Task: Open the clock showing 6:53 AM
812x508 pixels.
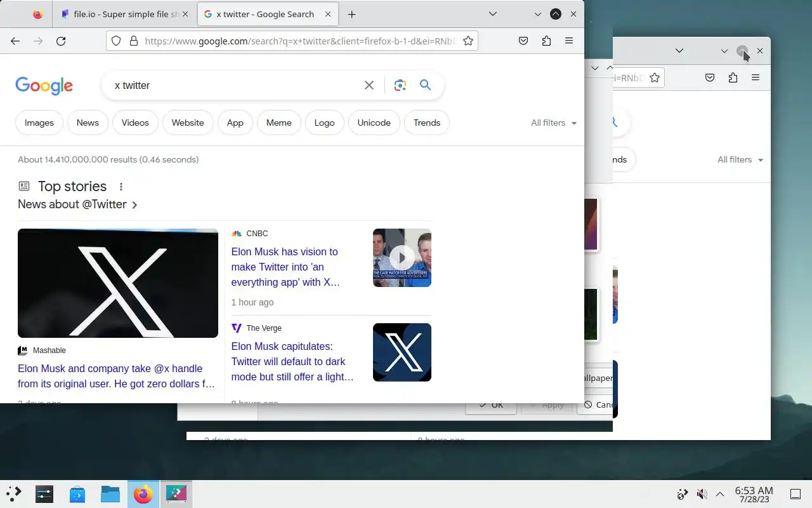Action: click(754, 494)
